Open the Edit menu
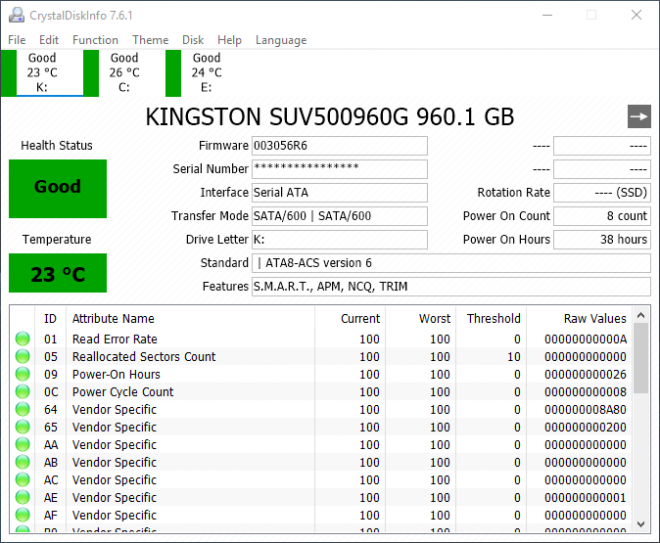 pos(49,40)
